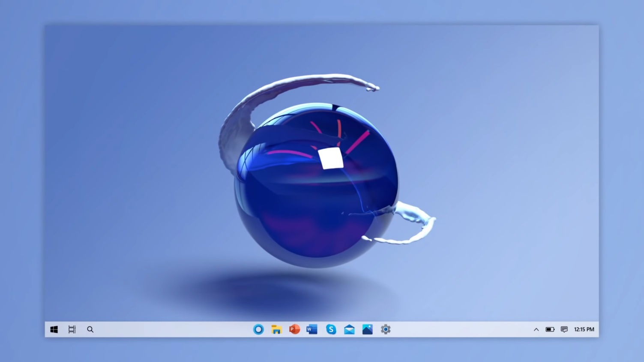Expand the hidden system tray icons
The width and height of the screenshot is (644, 362).
[536, 329]
